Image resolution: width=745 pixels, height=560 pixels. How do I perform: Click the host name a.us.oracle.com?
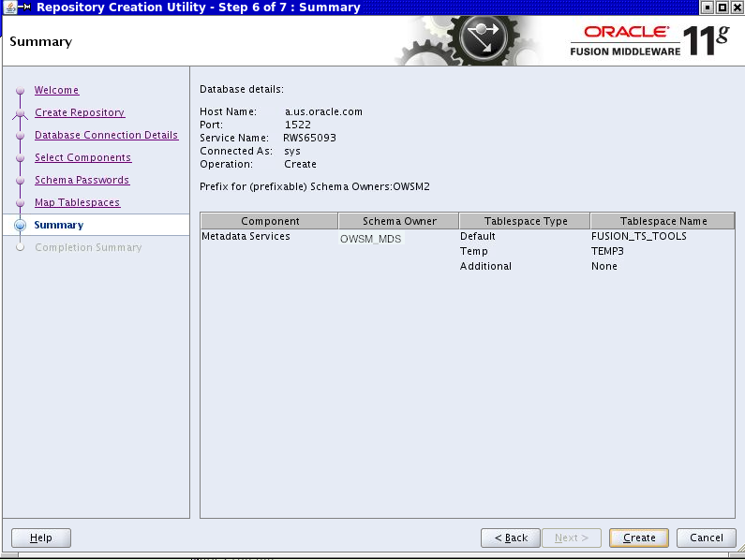point(323,111)
